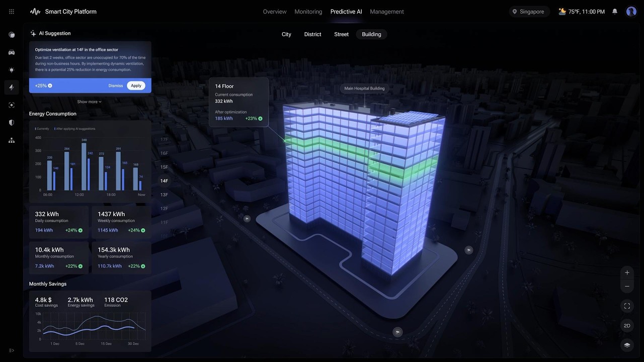Click the 12:00 bar showing 348
Image resolution: width=644 pixels, height=362 pixels.
(84, 167)
